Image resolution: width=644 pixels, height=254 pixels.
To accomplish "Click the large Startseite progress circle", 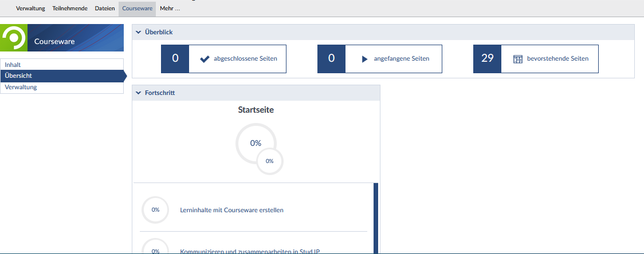I will click(255, 143).
